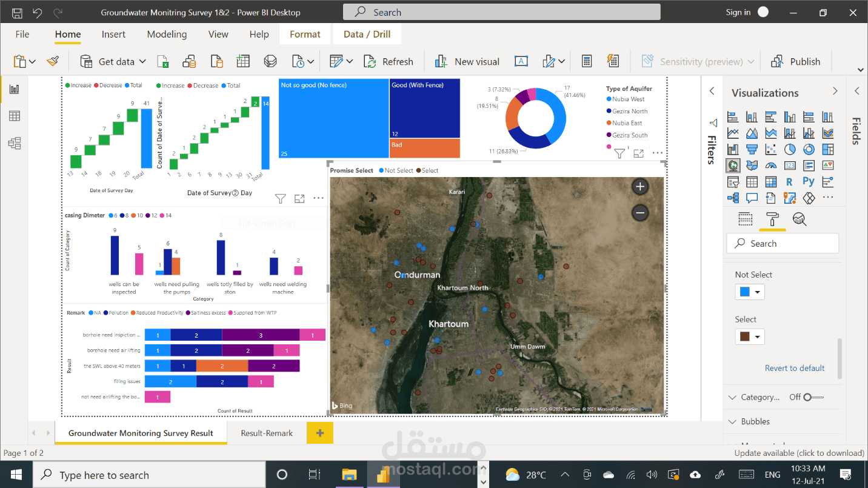This screenshot has width=868, height=488.
Task: Open the Dataverse icon in ribbon
Action: point(270,61)
